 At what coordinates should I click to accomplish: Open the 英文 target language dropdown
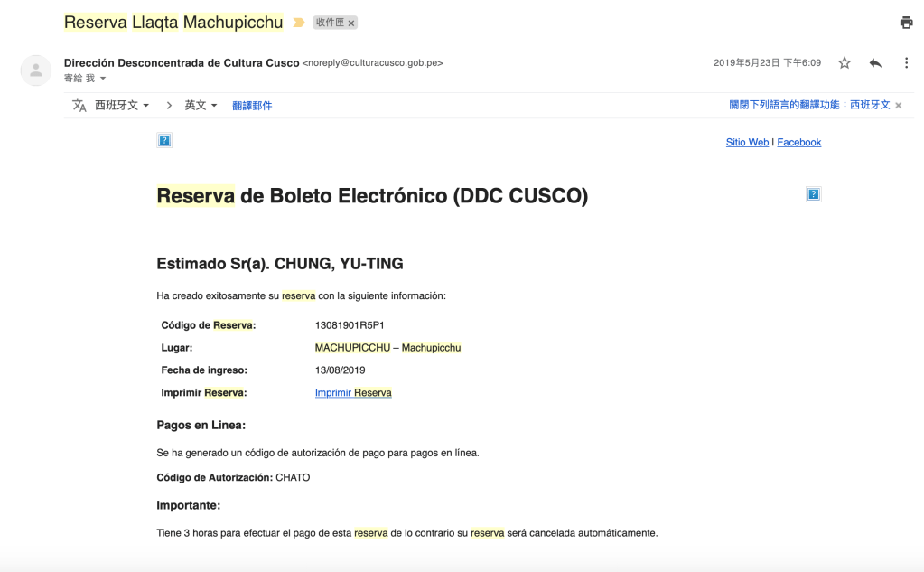[x=201, y=106]
